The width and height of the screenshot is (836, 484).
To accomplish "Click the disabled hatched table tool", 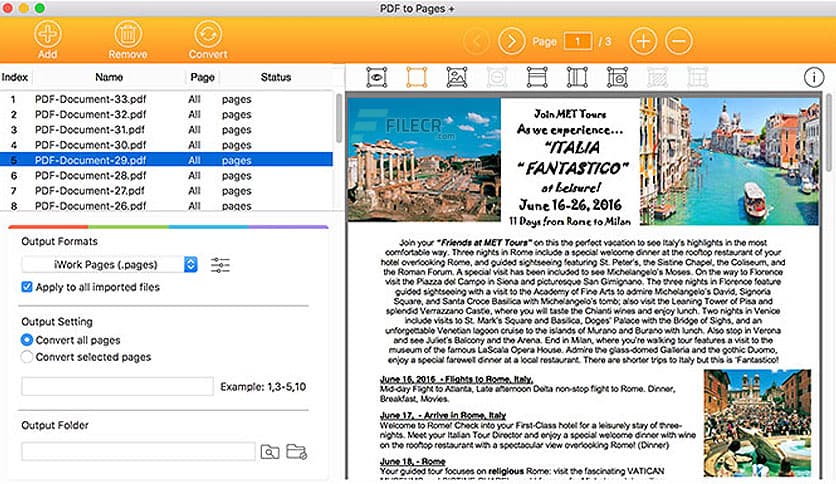I will click(657, 77).
